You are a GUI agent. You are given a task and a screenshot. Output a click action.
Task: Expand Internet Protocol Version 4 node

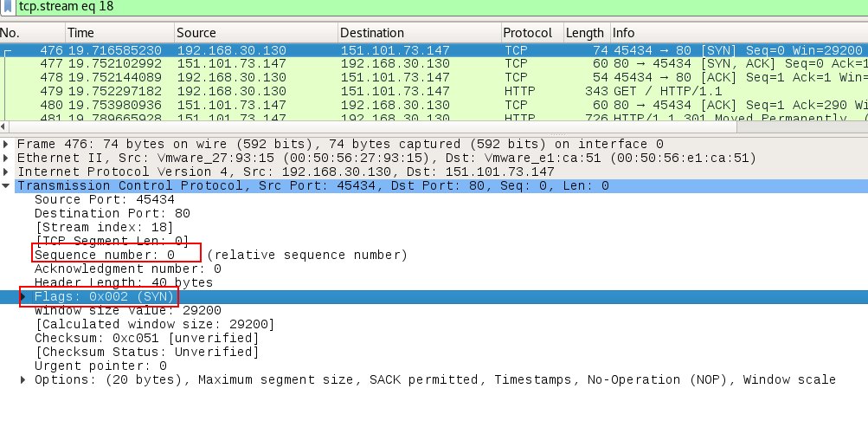[x=6, y=172]
